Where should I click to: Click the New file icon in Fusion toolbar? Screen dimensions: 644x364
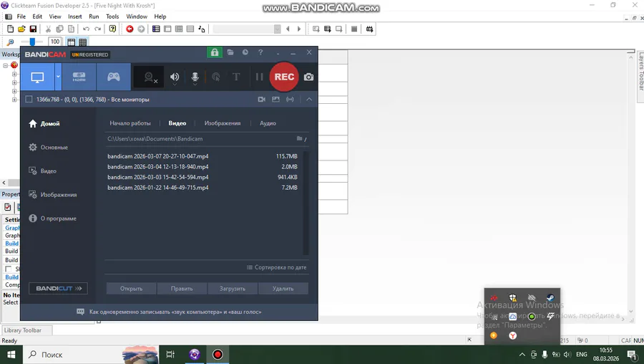[x=10, y=29]
